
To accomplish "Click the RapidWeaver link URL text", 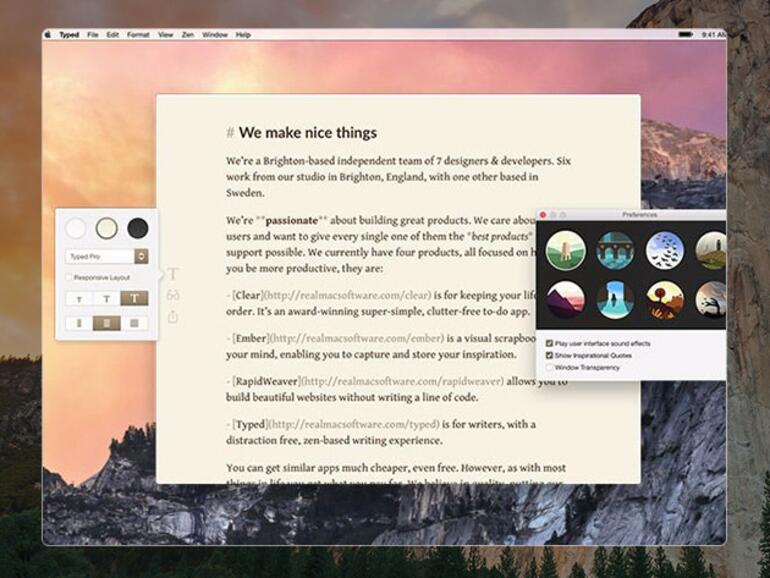I will [402, 382].
